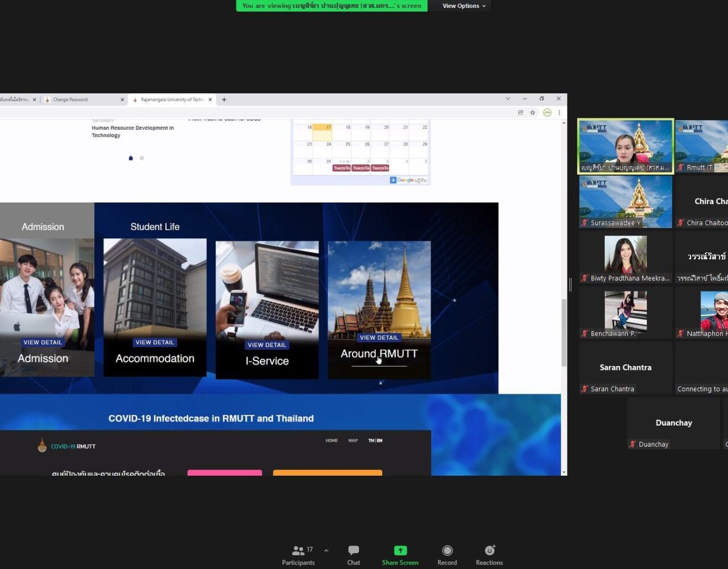Click the orange button in COVID panel
Screen dimensions: 728x569
[x=328, y=473]
